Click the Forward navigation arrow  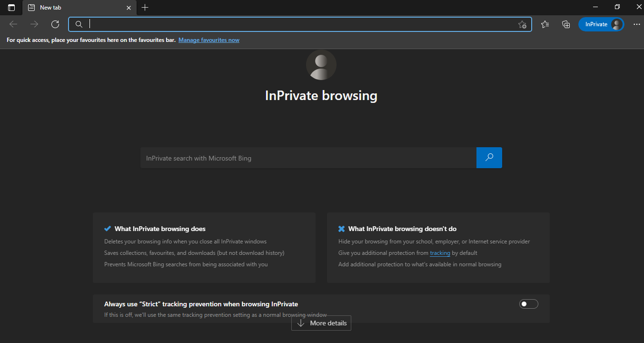click(x=34, y=24)
